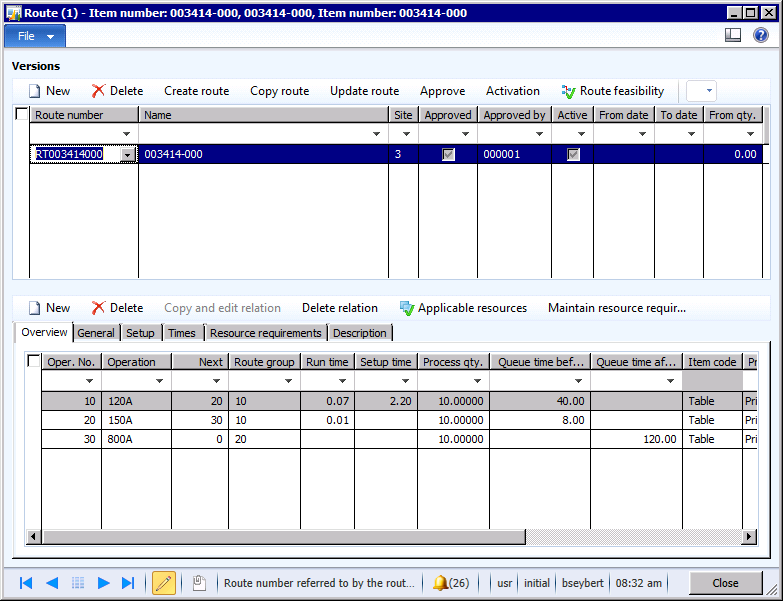Image resolution: width=783 pixels, height=601 pixels.
Task: Click the next record arrow
Action: pyautogui.click(x=103, y=583)
